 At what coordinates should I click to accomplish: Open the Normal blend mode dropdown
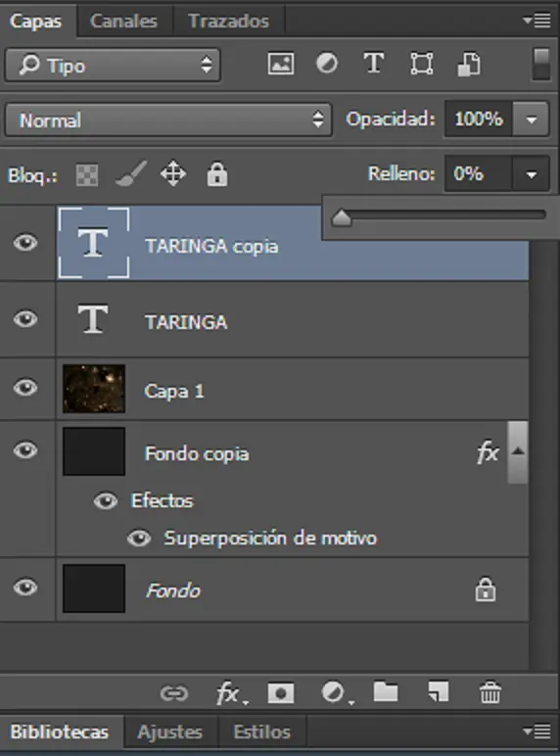[168, 119]
